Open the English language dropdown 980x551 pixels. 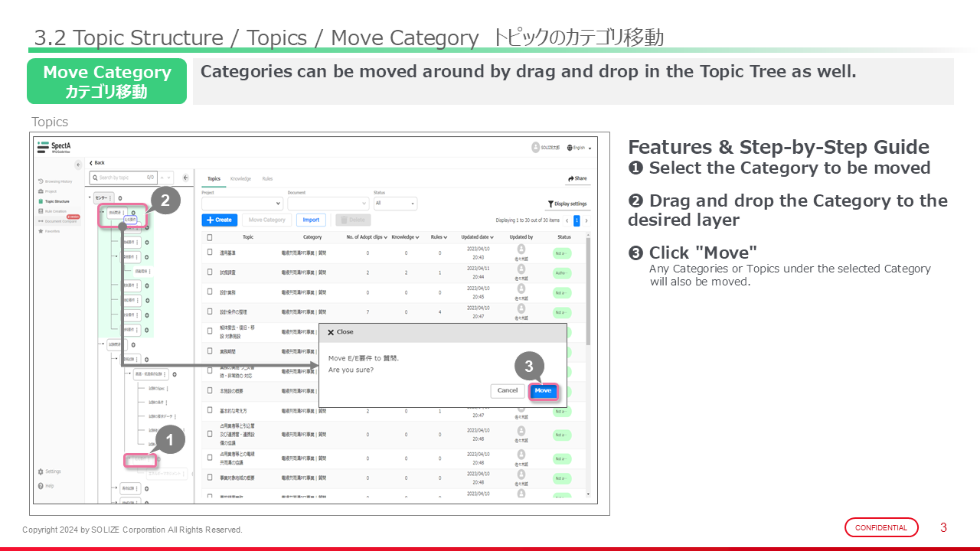[x=580, y=148]
